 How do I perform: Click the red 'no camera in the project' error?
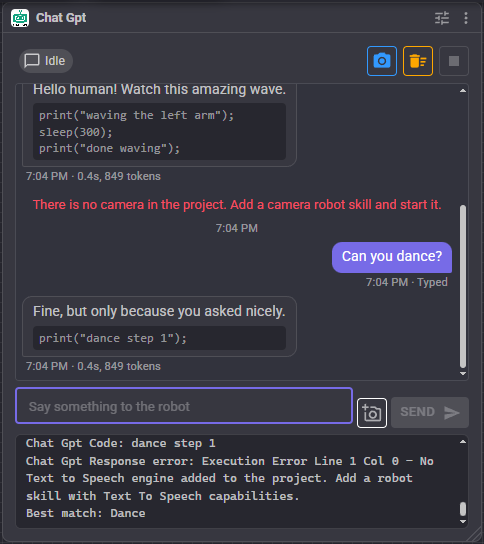click(x=237, y=205)
